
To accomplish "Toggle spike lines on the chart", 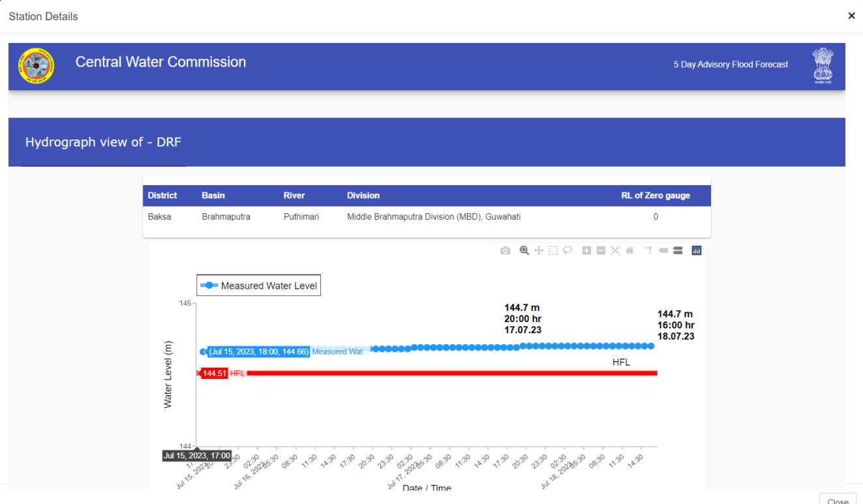I will point(648,250).
